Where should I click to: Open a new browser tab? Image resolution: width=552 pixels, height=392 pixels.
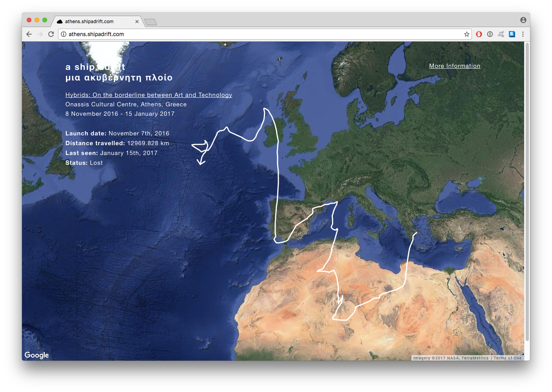pyautogui.click(x=150, y=22)
